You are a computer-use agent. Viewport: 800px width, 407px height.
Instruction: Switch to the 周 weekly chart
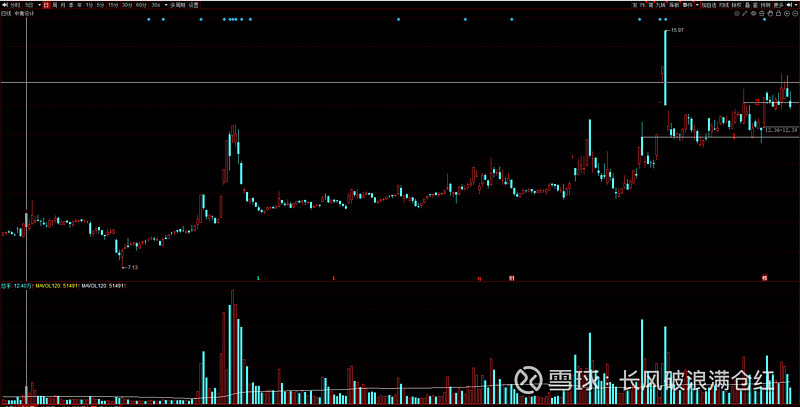[55, 5]
